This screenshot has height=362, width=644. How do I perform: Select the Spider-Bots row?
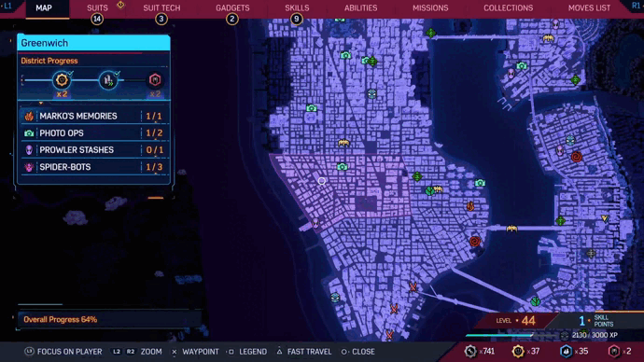pos(94,167)
